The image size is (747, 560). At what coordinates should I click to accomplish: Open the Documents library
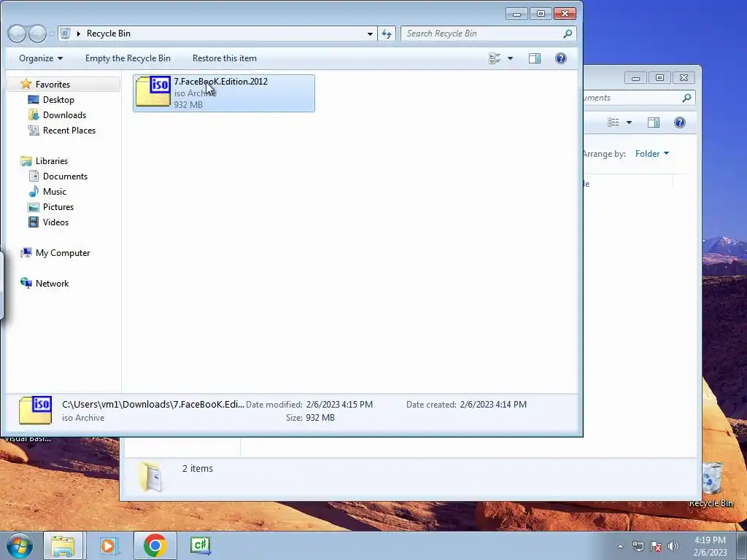click(x=65, y=176)
